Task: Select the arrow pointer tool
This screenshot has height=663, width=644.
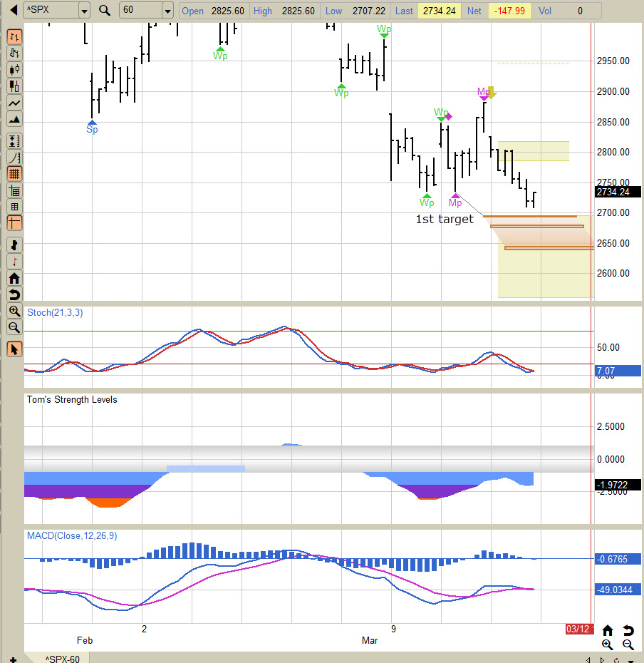Action: coord(14,349)
